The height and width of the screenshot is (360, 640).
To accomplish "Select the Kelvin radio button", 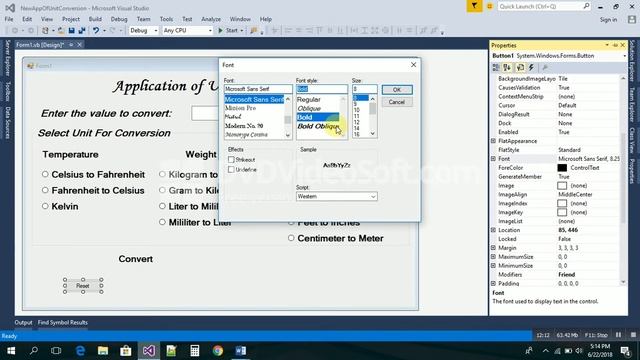I will point(45,206).
